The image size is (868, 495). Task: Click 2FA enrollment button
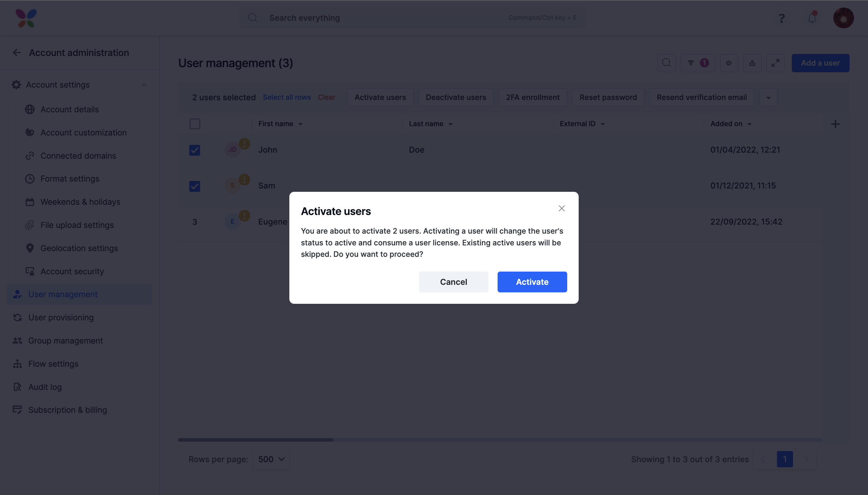tap(533, 98)
